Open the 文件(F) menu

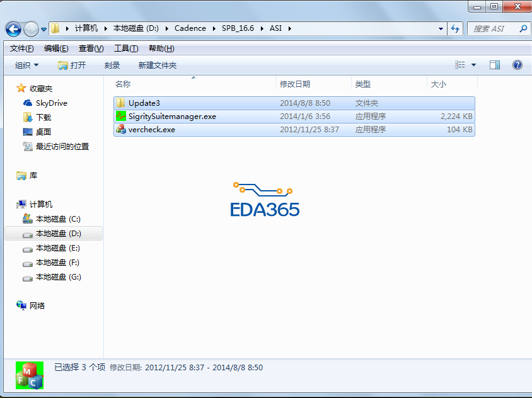coord(21,48)
